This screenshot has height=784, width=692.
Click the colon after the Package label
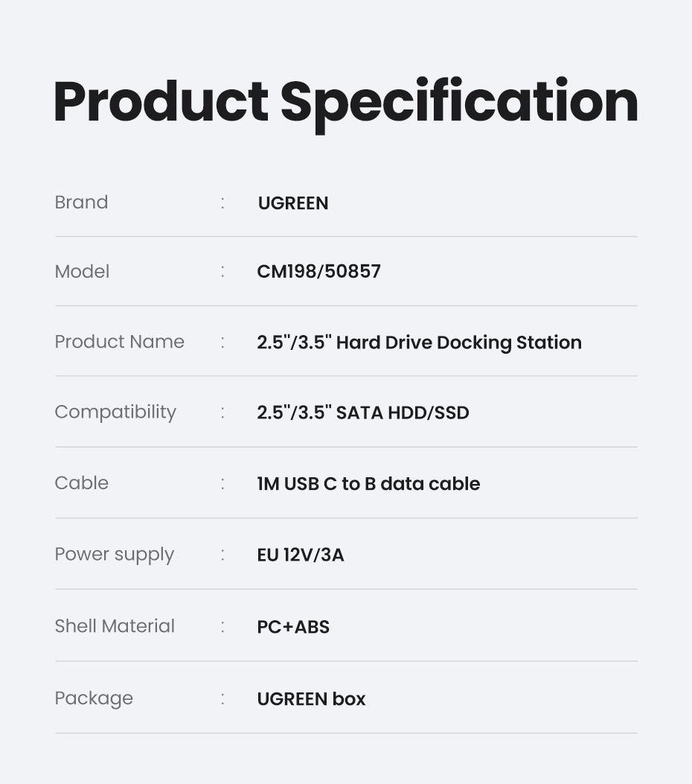click(222, 699)
